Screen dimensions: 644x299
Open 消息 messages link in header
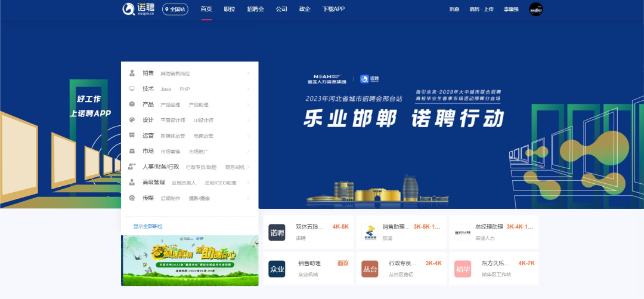(454, 9)
